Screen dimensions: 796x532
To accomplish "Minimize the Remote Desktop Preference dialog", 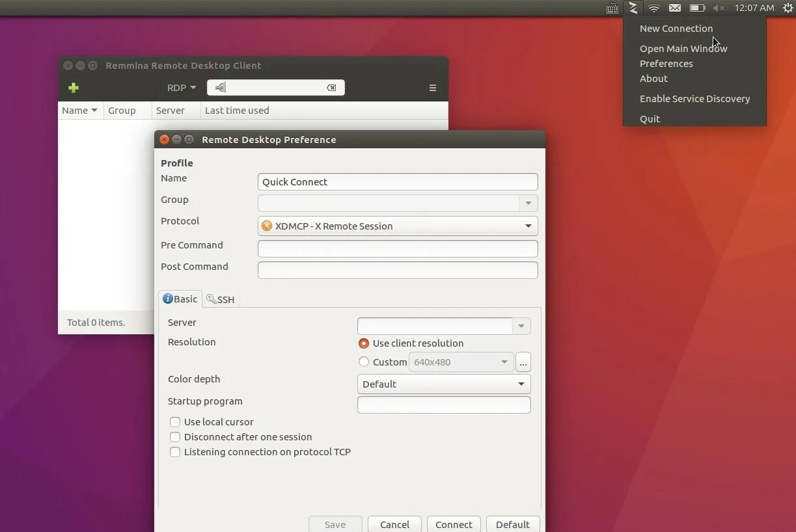I will pos(176,139).
